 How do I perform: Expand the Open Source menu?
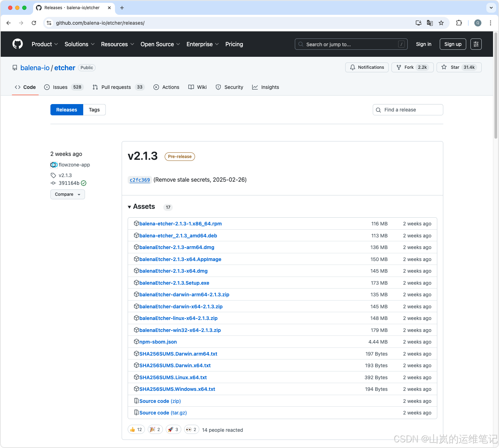click(x=160, y=44)
